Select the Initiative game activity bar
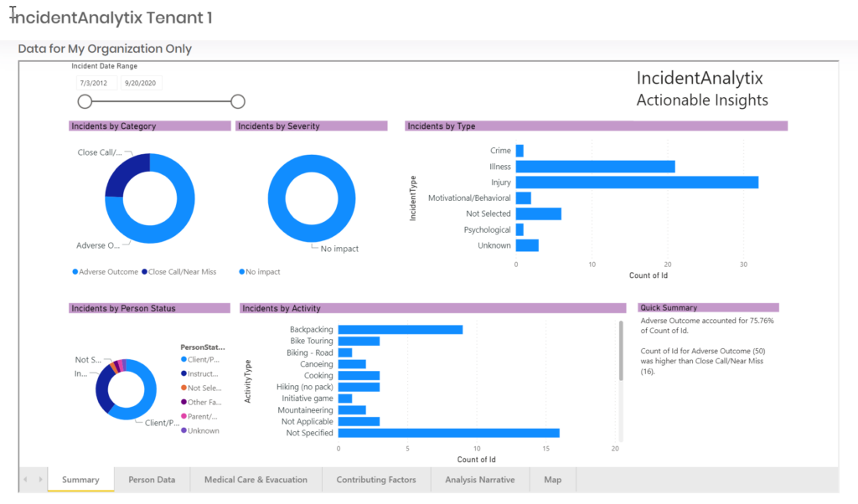The width and height of the screenshot is (858, 504). [x=345, y=399]
